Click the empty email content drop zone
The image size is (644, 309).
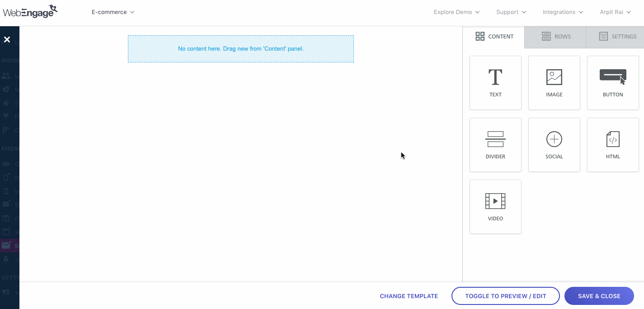point(241,48)
